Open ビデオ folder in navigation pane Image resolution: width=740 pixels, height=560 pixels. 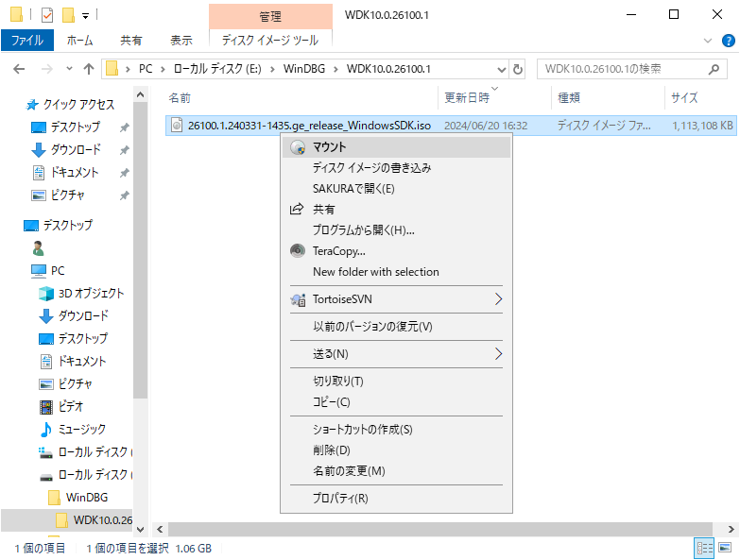point(60,406)
